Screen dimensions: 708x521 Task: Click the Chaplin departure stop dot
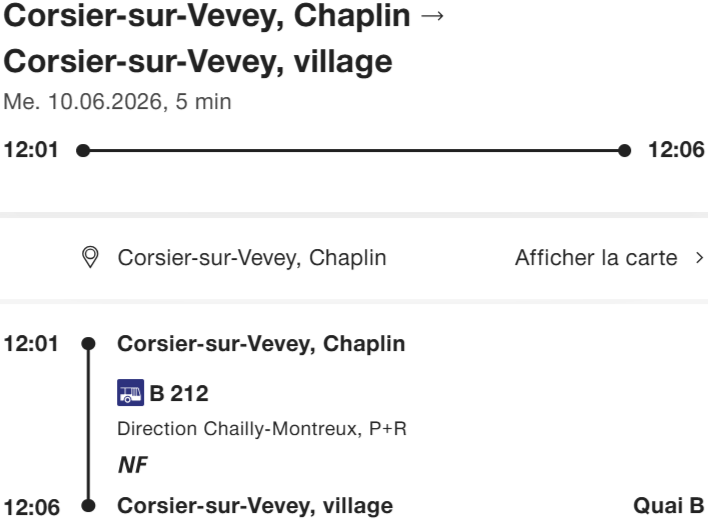[x=88, y=344]
